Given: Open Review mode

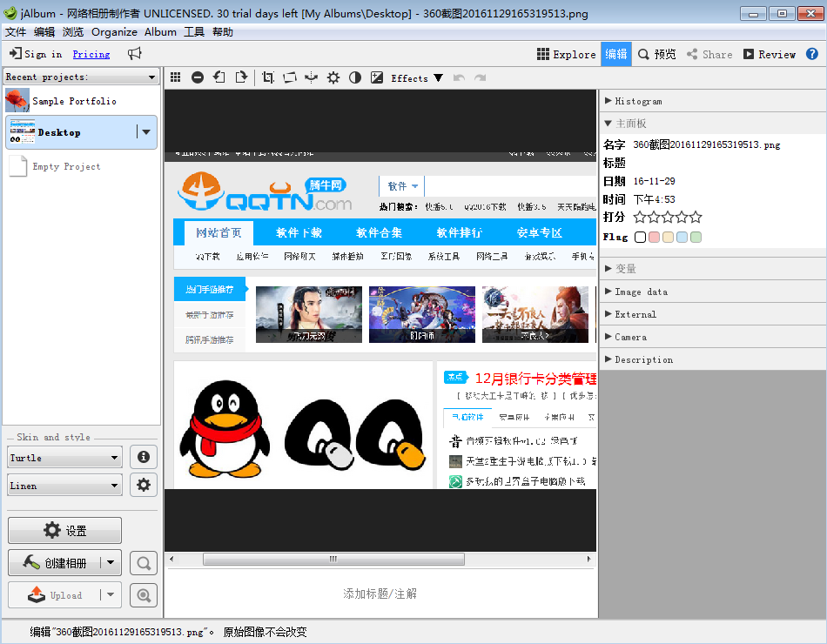Looking at the screenshot, I should click(770, 54).
